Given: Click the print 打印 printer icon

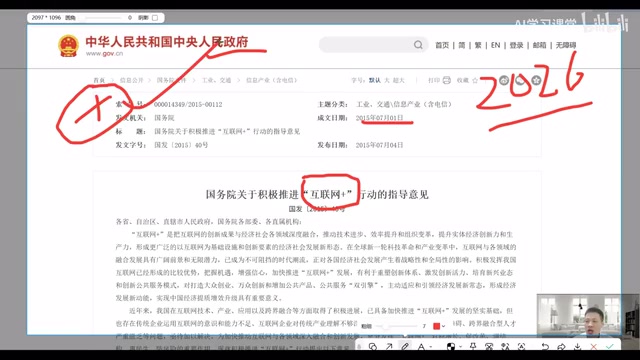Looking at the screenshot, I should pyautogui.click(x=447, y=80).
